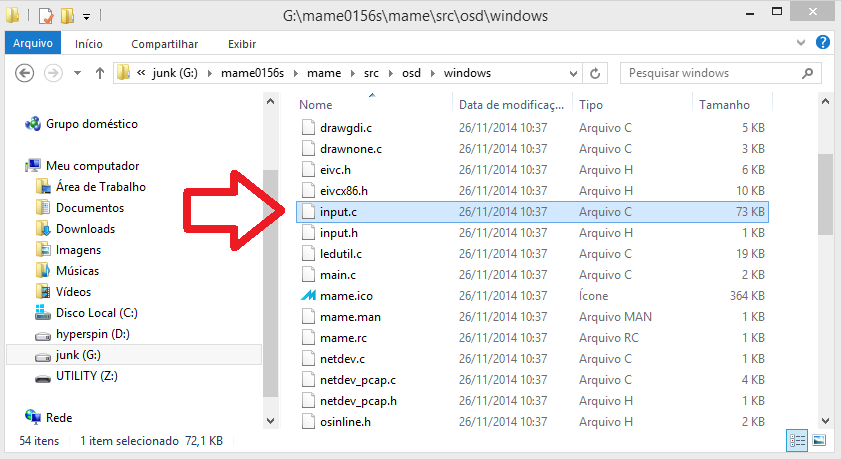
Task: Switch to large icons view layout
Action: 819,440
